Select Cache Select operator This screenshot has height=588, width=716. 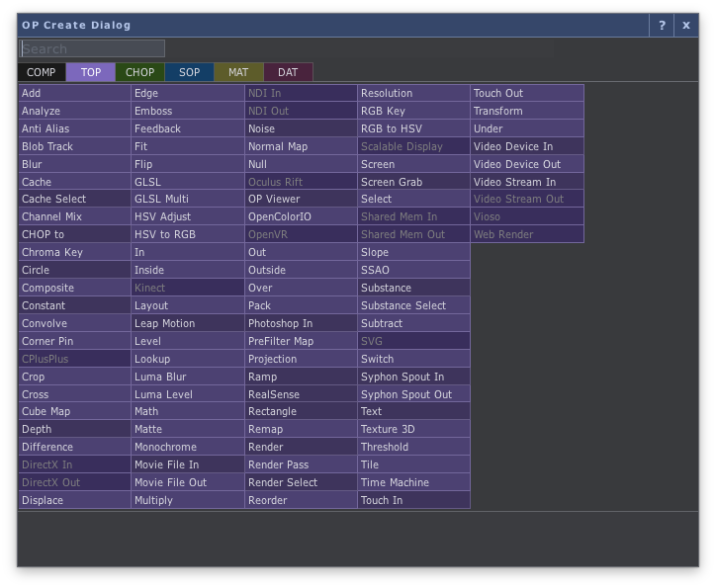75,199
